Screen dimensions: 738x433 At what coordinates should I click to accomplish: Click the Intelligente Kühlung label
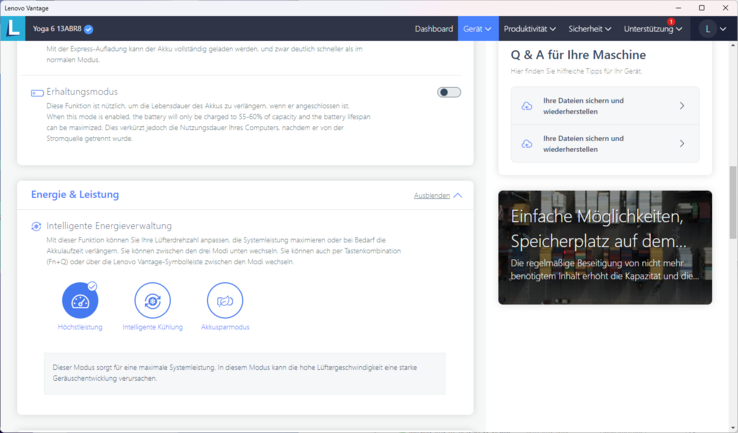pos(152,327)
